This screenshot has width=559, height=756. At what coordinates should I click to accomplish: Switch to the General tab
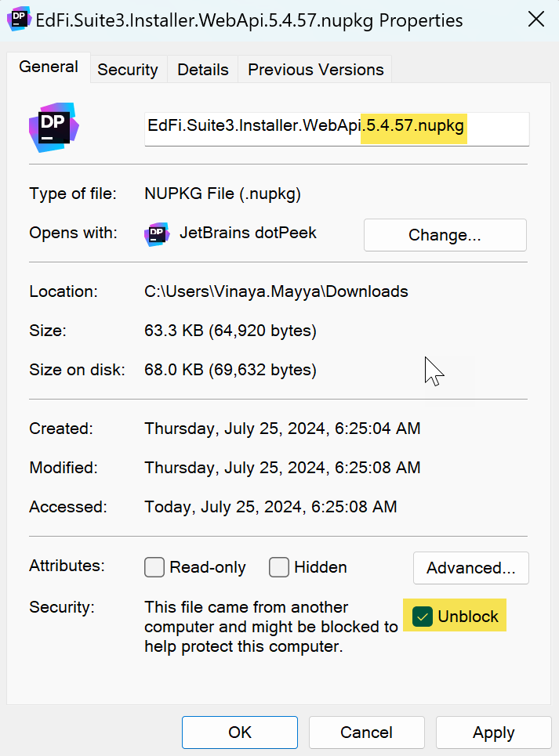point(49,67)
